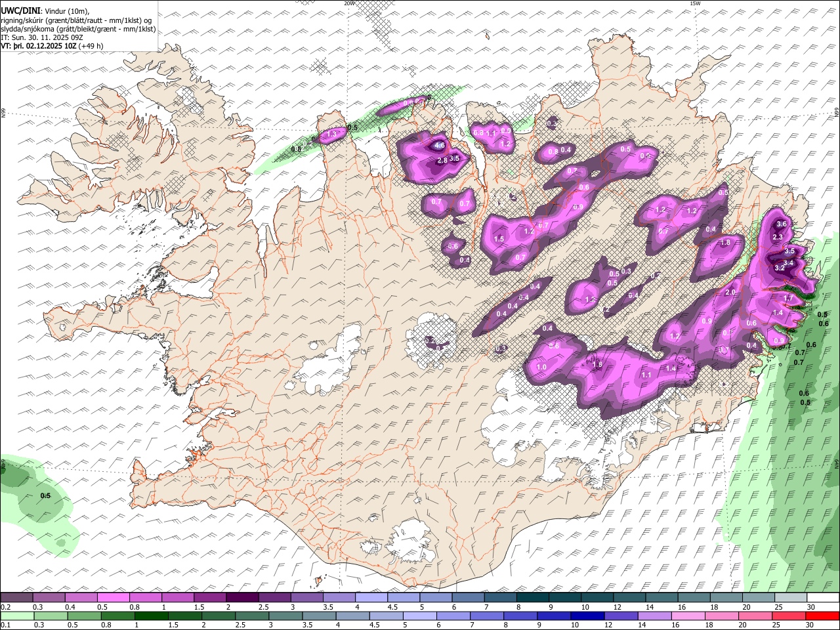Select the darkest green 1 swatch in lower legend row
840x630 pixels.
151,616
